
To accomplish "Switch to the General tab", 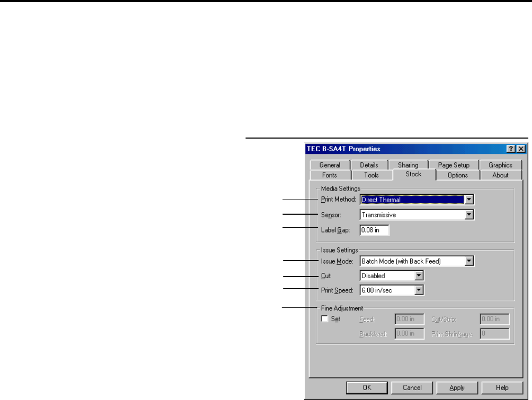I will pos(330,165).
